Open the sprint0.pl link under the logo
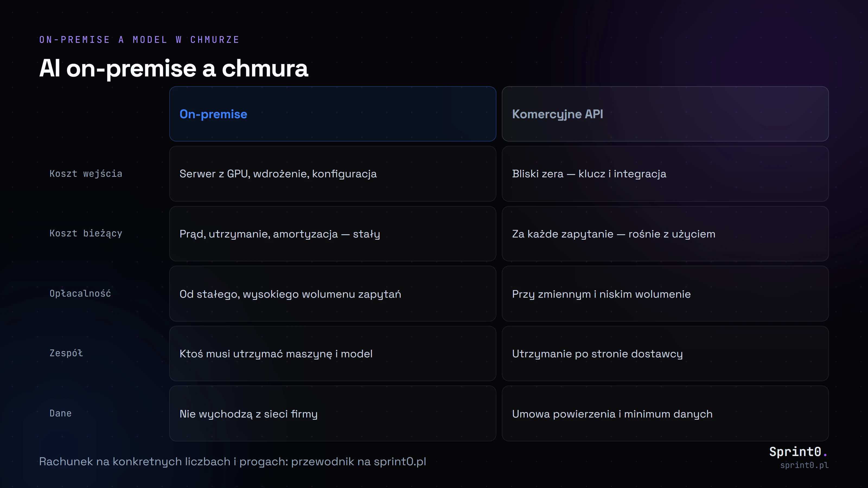Image resolution: width=868 pixels, height=488 pixels. (x=804, y=465)
